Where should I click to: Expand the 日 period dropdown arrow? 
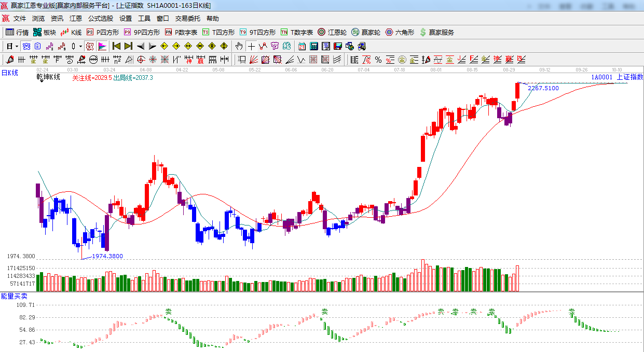(17, 46)
